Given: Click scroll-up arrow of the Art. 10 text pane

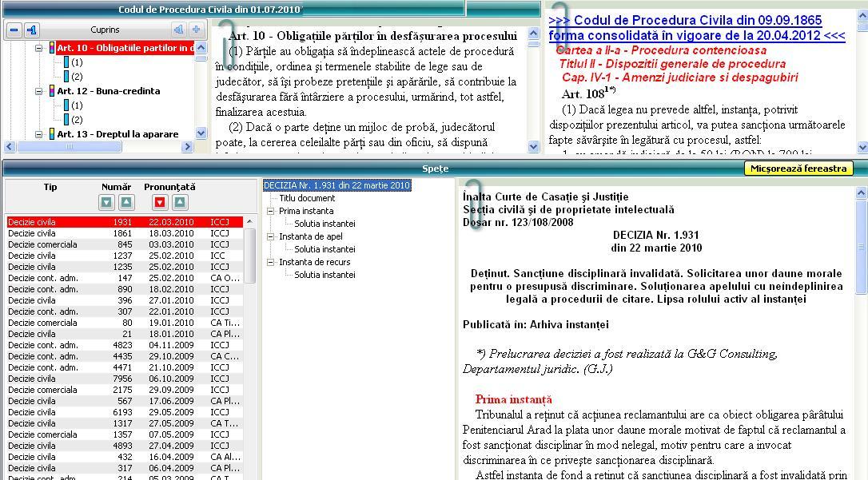Looking at the screenshot, I should (x=534, y=34).
